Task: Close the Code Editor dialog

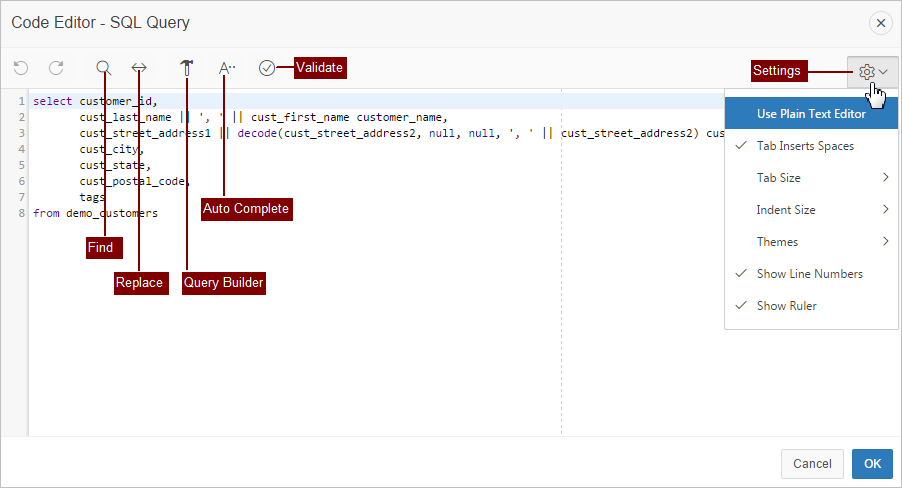Action: coord(880,22)
